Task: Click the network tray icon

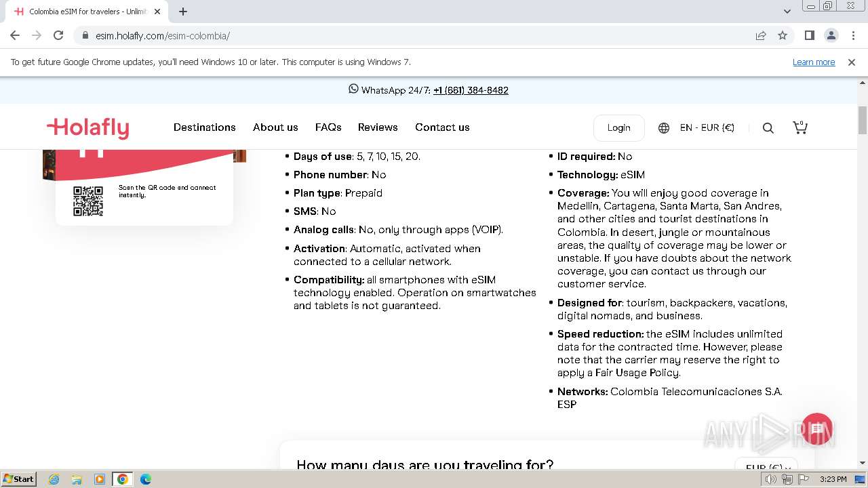Action: click(x=787, y=479)
